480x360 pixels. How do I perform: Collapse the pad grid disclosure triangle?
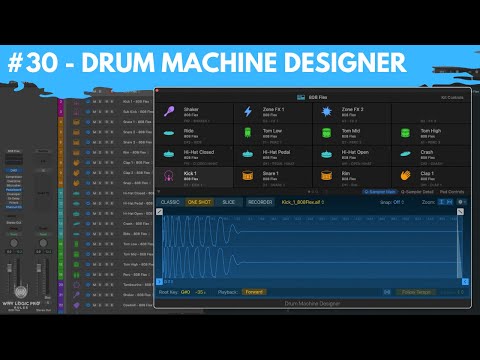tap(159, 192)
